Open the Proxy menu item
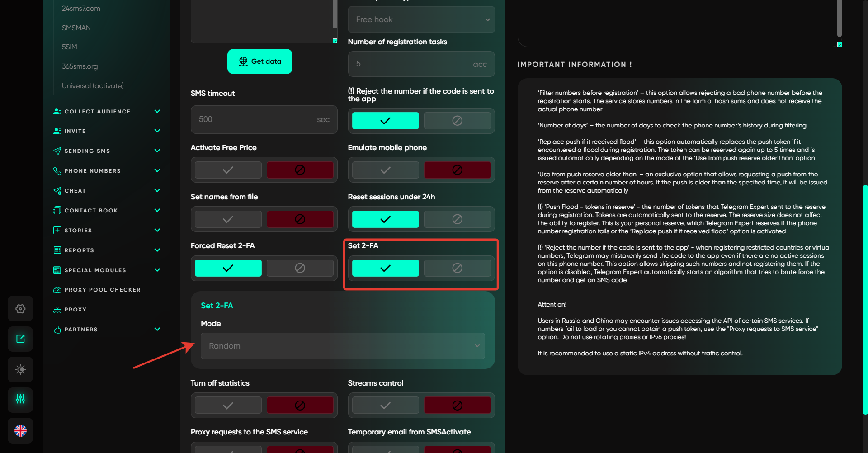The width and height of the screenshot is (868, 453). pos(75,310)
